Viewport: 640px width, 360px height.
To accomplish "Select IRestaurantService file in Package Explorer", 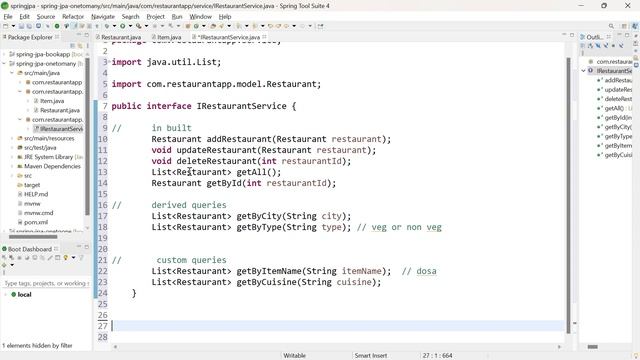I will (x=58, y=129).
